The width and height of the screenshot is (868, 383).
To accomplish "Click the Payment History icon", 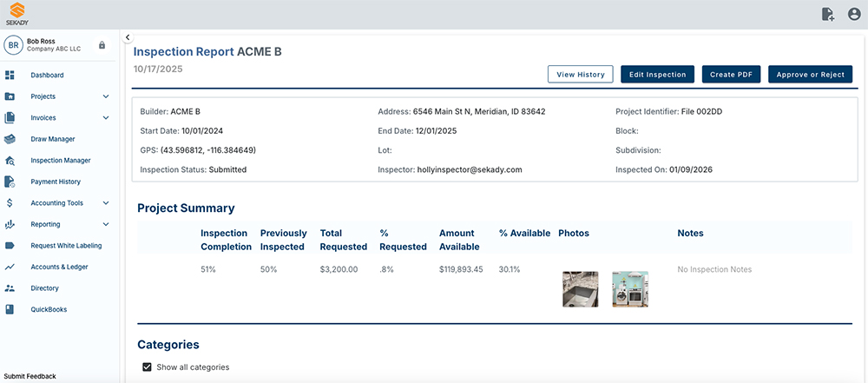I will pos(10,182).
